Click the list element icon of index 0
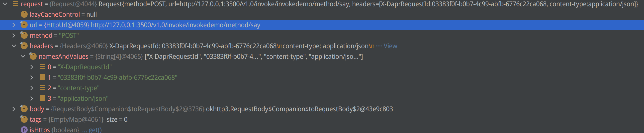This screenshot has height=133, width=644. point(42,67)
